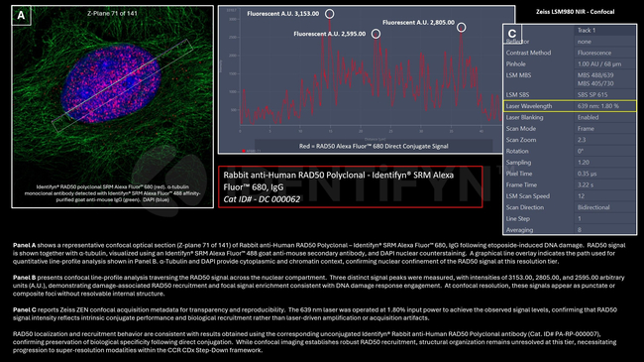Click the panel C letter label
The width and height of the screenshot is (644, 362).
(x=512, y=34)
